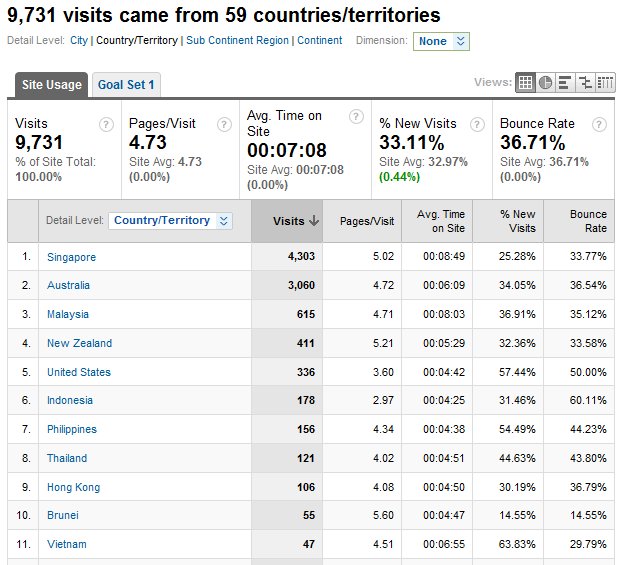This screenshot has height=565, width=625.
Task: Switch to the pie chart view
Action: [545, 83]
